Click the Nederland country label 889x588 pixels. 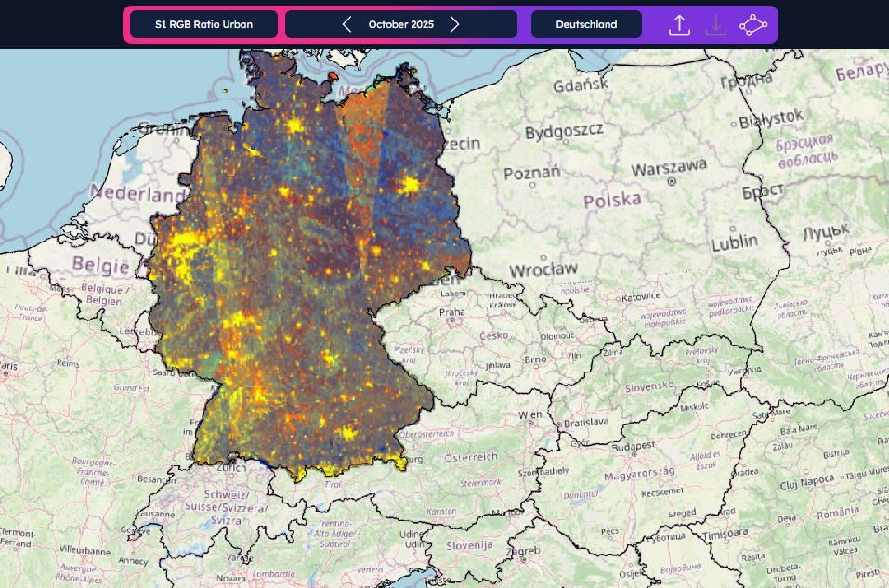[137, 196]
